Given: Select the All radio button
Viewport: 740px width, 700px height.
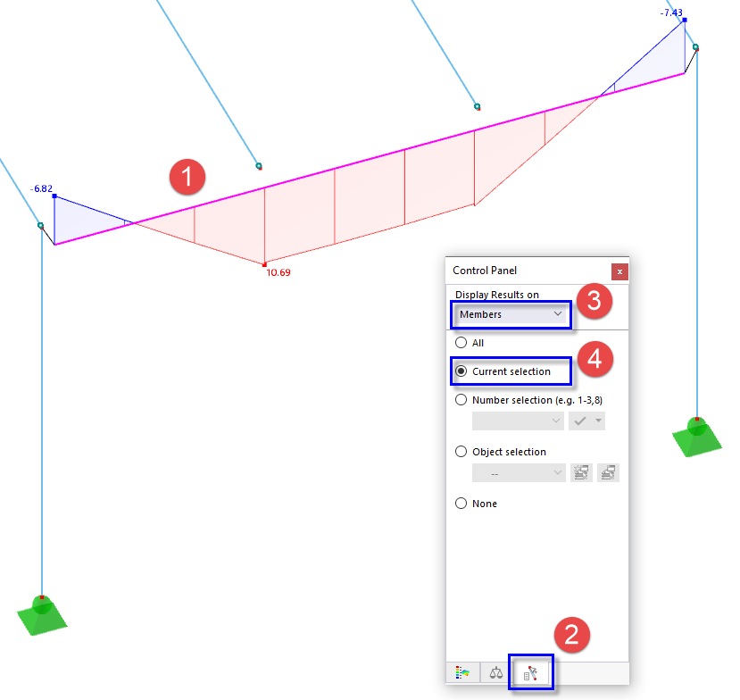Looking at the screenshot, I should click(x=461, y=343).
